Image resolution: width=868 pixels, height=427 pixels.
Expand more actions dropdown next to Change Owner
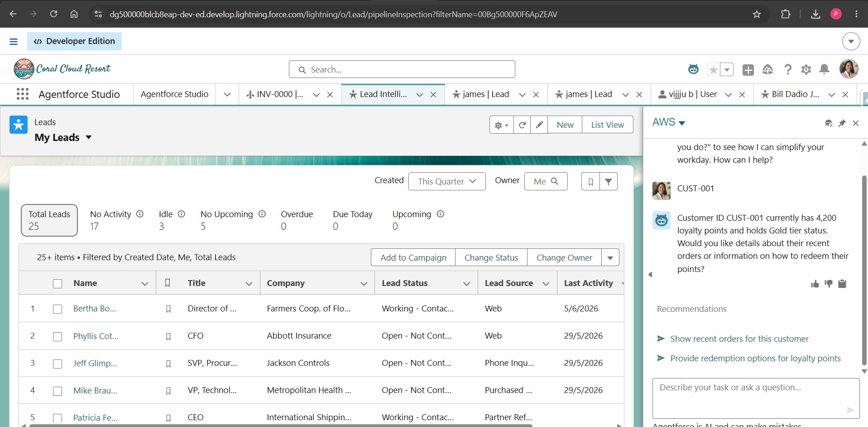610,257
